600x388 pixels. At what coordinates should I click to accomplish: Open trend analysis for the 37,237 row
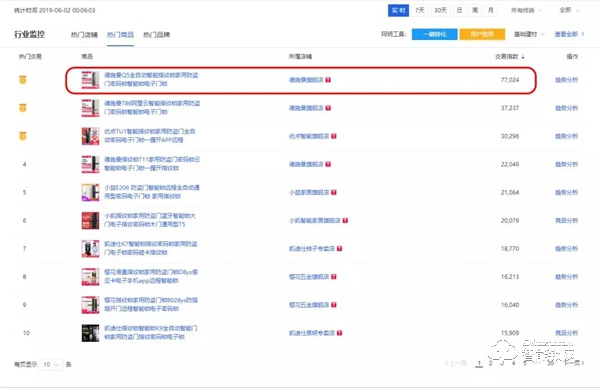[x=566, y=108]
